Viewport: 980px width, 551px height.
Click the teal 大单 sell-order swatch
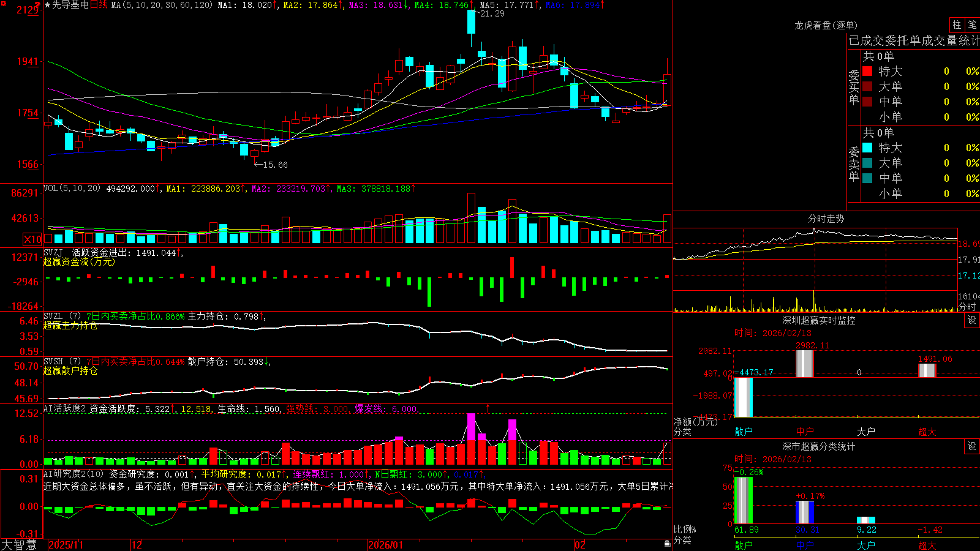click(867, 163)
